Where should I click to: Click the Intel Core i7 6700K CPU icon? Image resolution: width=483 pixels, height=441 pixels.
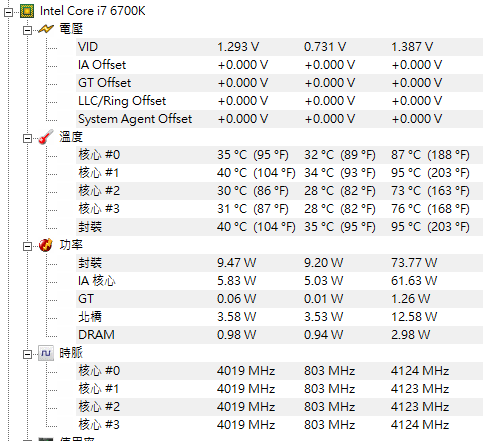click(27, 11)
